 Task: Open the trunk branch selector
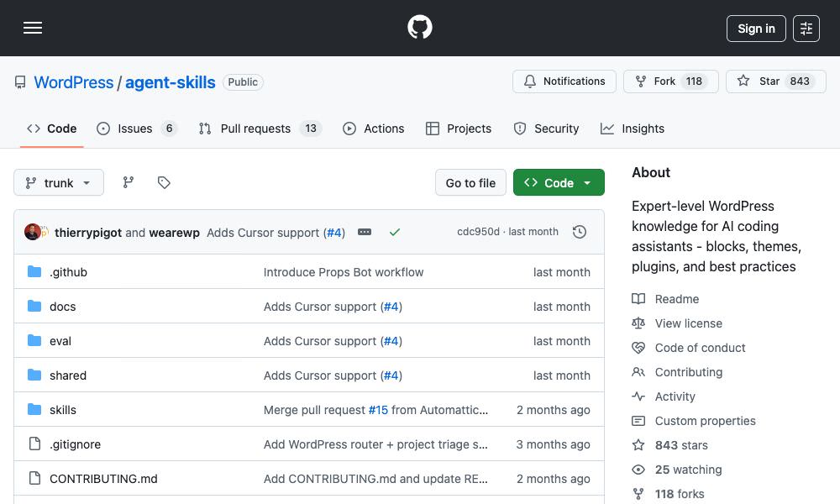point(59,182)
